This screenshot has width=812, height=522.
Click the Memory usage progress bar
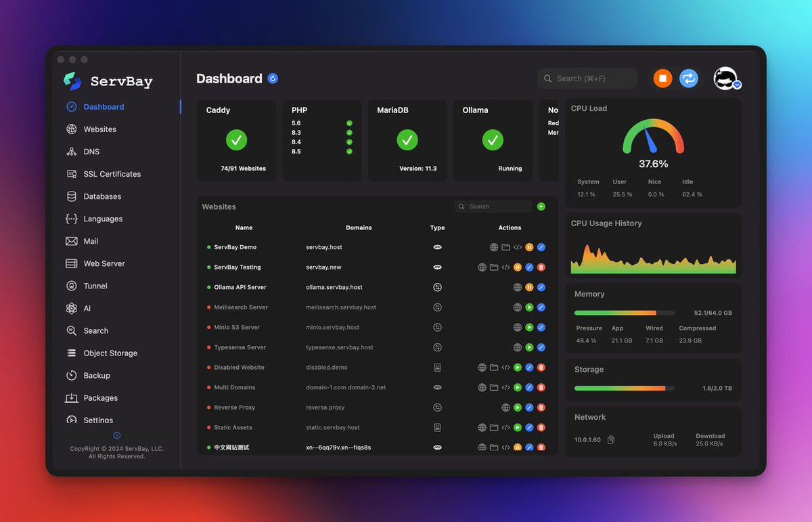point(624,312)
